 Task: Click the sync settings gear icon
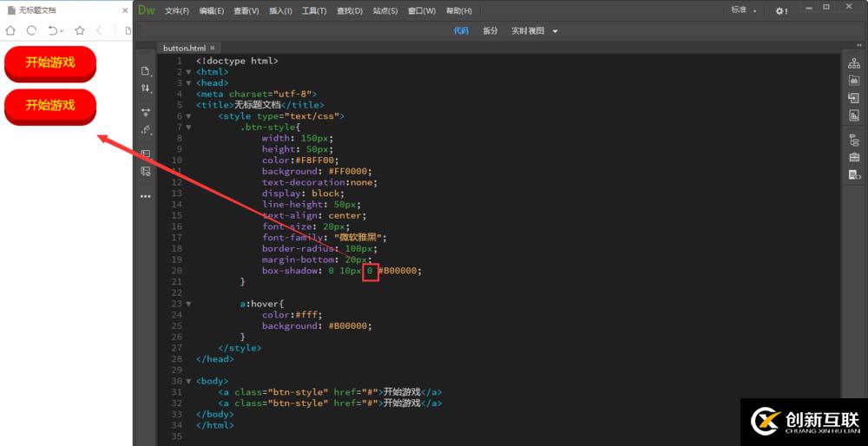click(x=781, y=10)
